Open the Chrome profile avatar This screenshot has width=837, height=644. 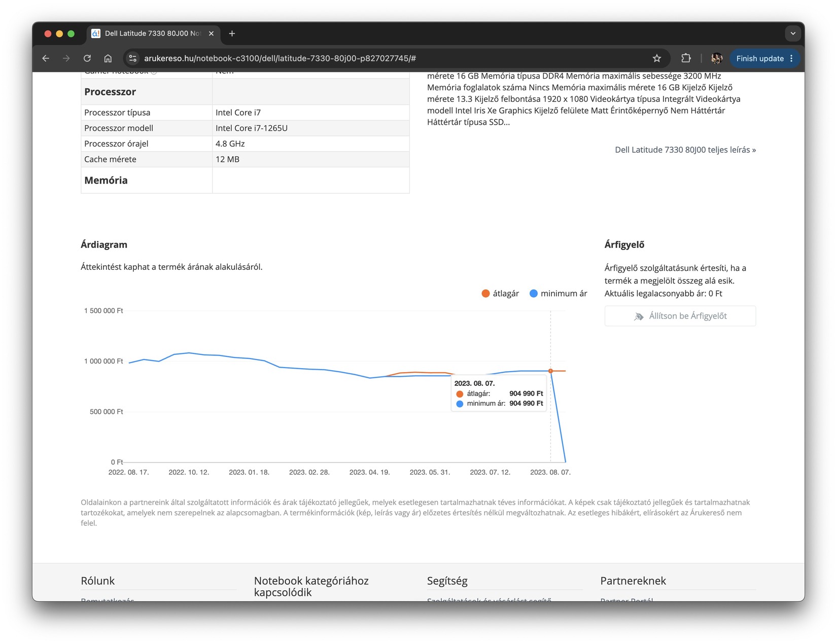(x=717, y=58)
